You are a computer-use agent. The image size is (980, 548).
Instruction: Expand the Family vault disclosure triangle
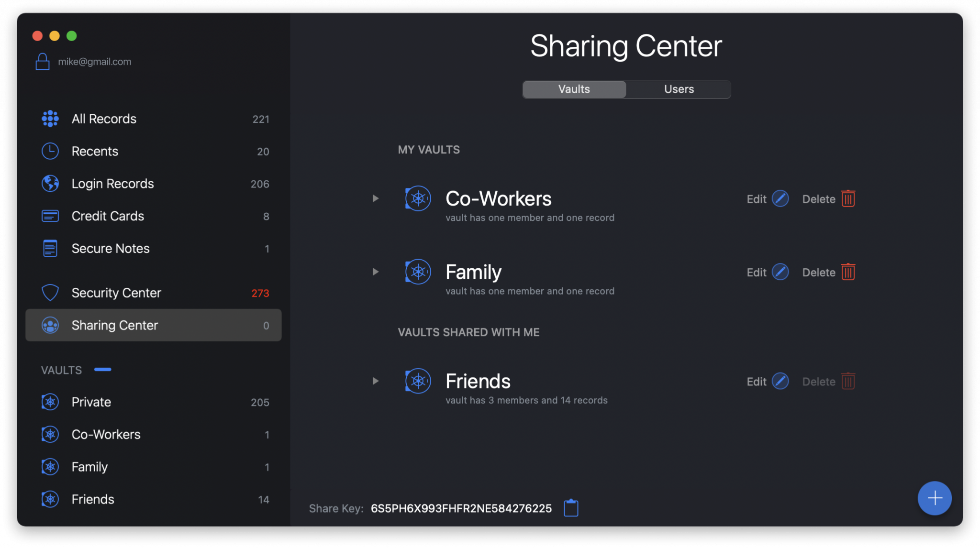point(376,272)
